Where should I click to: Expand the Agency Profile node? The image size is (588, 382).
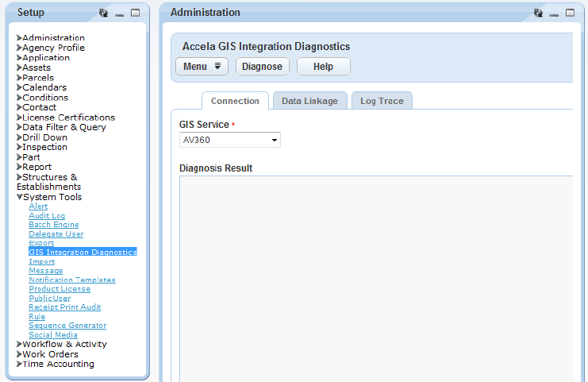(19, 48)
